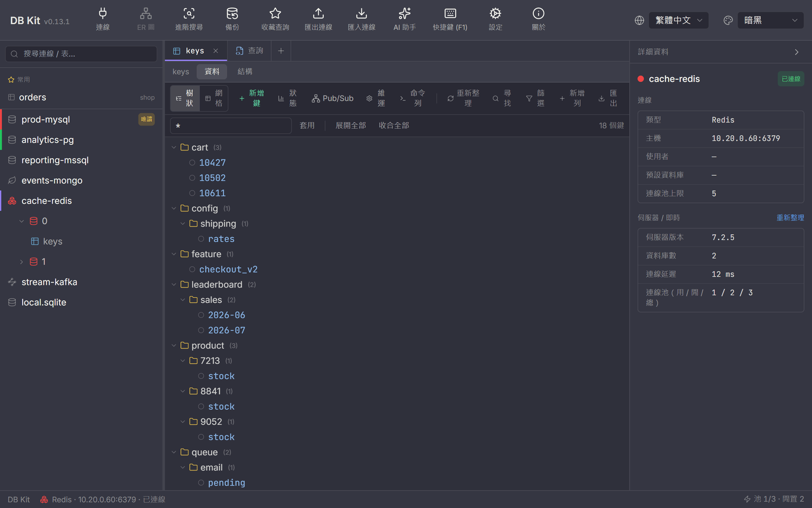This screenshot has height=508, width=812.
Task: Switch to the 查詢 query tab
Action: point(250,51)
